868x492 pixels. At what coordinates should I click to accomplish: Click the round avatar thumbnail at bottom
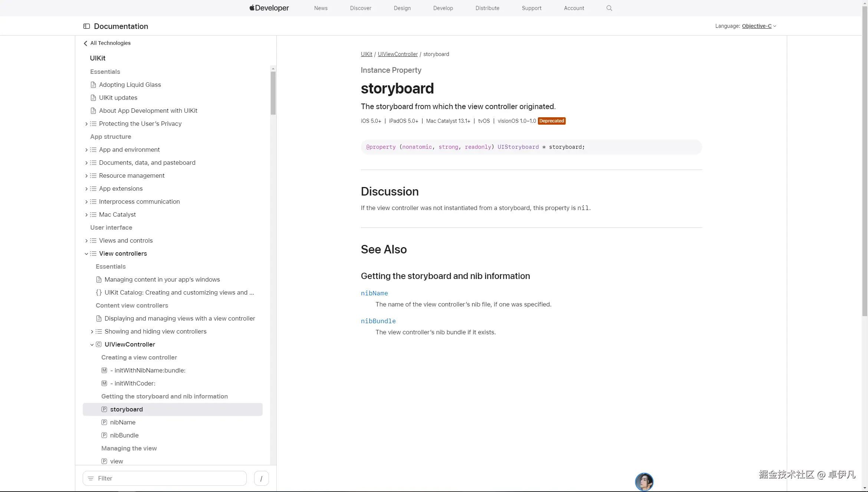pos(644,482)
